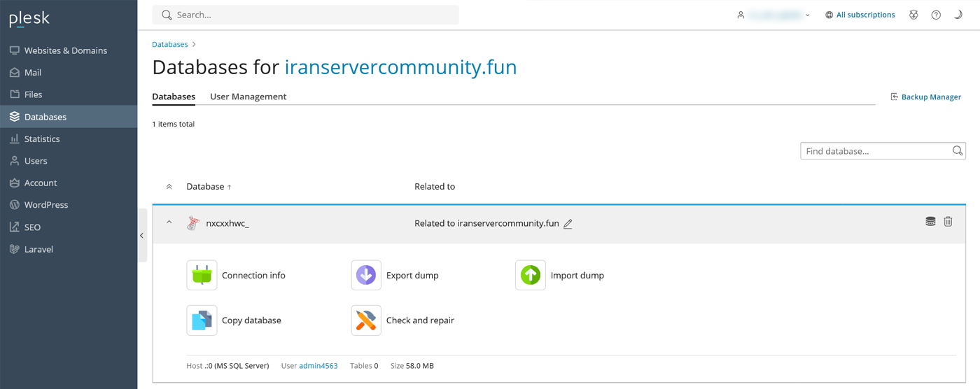Viewport: 980px width, 389px height.
Task: Delete database using the trash icon
Action: coord(948,222)
